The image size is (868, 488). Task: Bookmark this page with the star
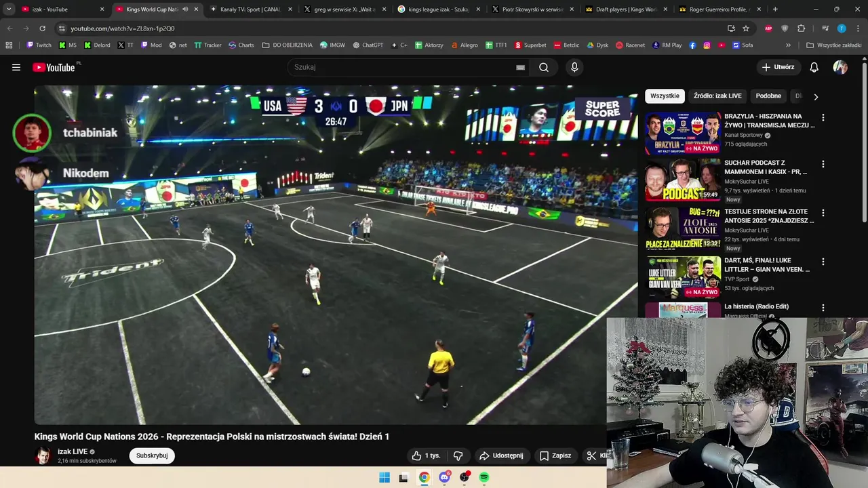click(746, 28)
